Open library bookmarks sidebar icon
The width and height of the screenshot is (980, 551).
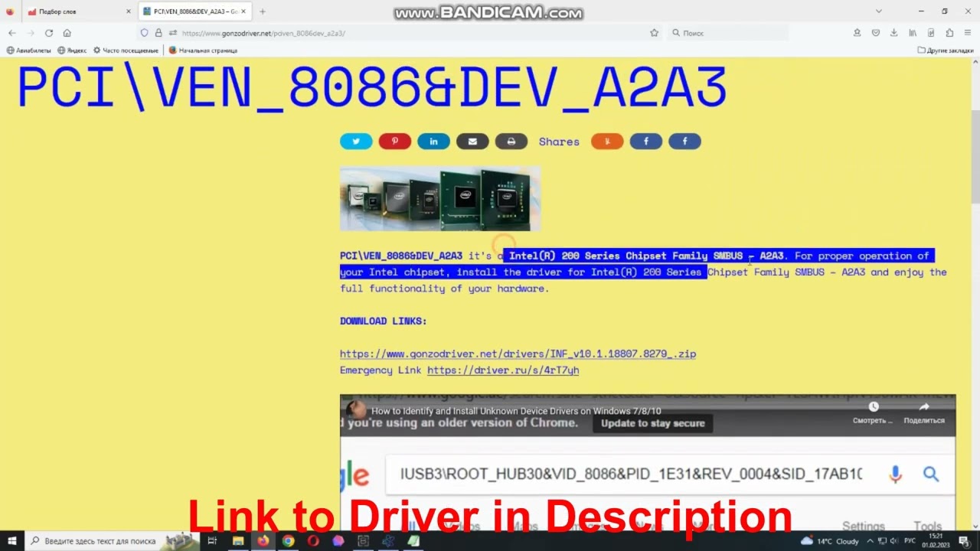tap(913, 33)
